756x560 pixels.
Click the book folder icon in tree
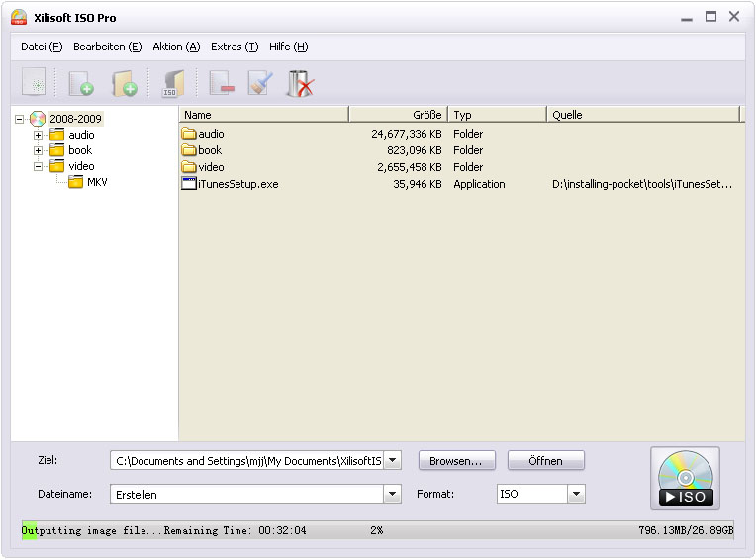(x=56, y=150)
